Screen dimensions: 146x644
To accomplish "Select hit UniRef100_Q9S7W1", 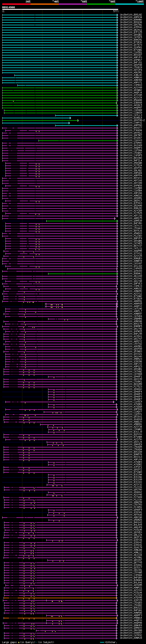I will pos(131,25).
